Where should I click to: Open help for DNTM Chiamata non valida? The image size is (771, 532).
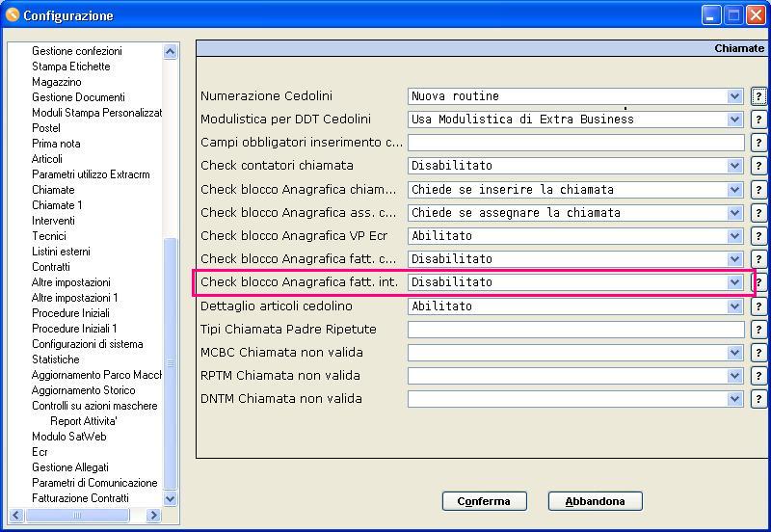[758, 398]
